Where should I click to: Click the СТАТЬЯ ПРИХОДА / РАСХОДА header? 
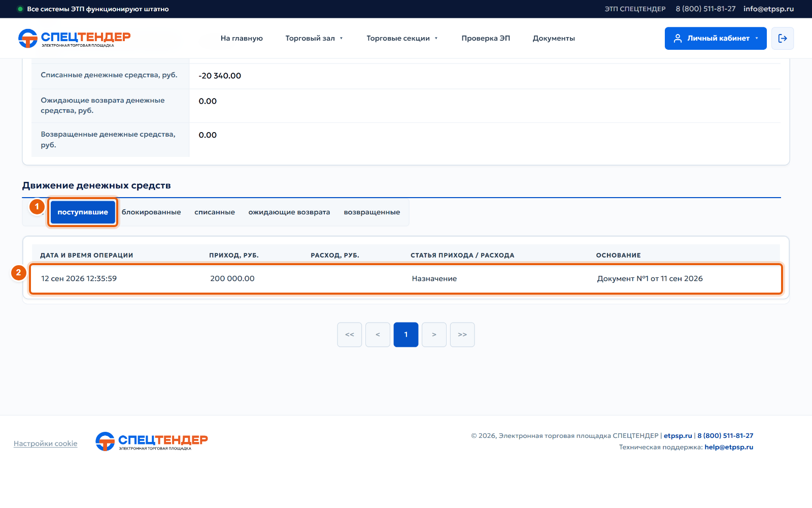[462, 255]
